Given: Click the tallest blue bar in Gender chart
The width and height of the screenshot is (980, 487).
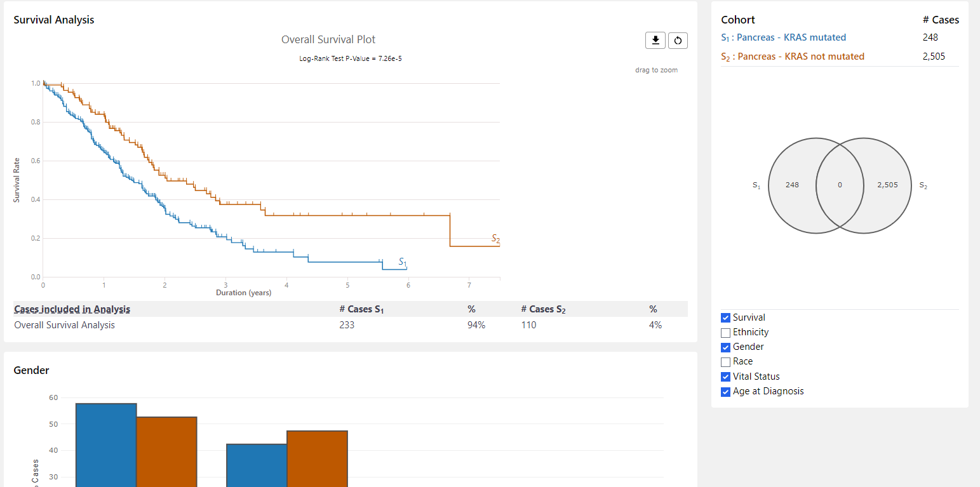Looking at the screenshot, I should point(105,444).
